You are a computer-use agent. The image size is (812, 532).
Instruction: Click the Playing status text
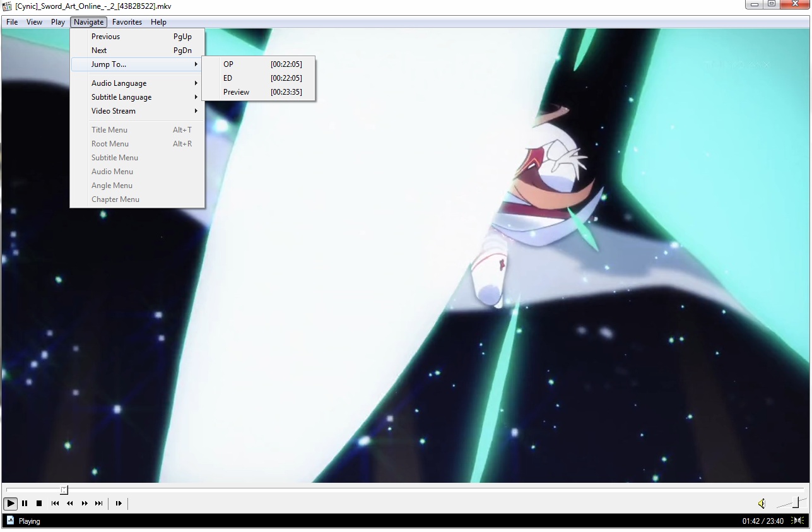[29, 521]
